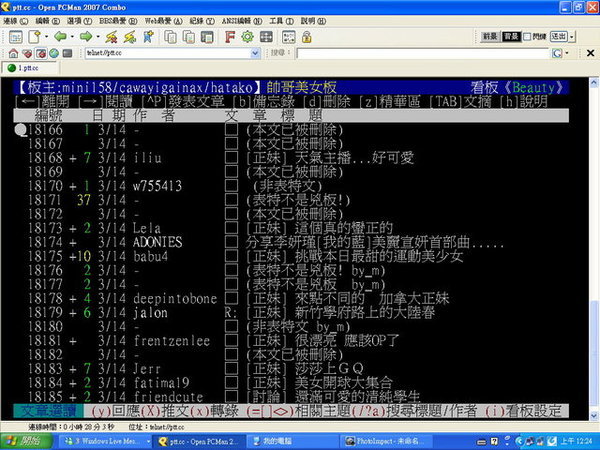Open the 工具 (T) menu
This screenshot has width=600, height=450.
pos(281,21)
